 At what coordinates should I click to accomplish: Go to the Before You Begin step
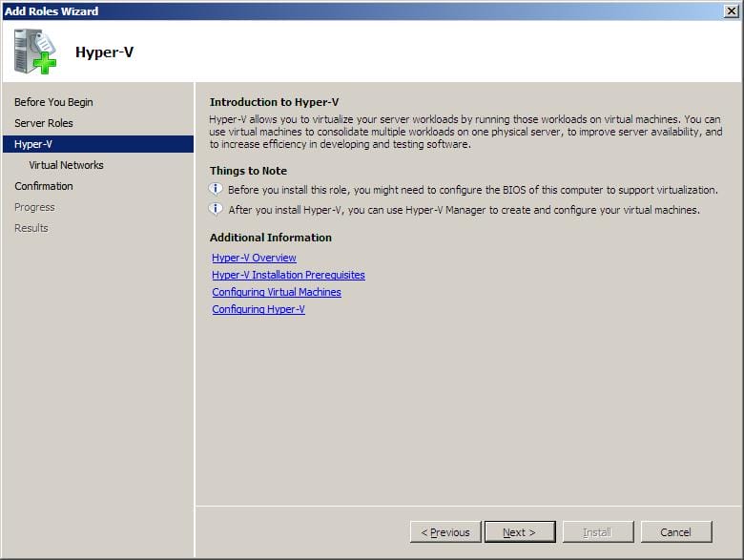tap(53, 102)
